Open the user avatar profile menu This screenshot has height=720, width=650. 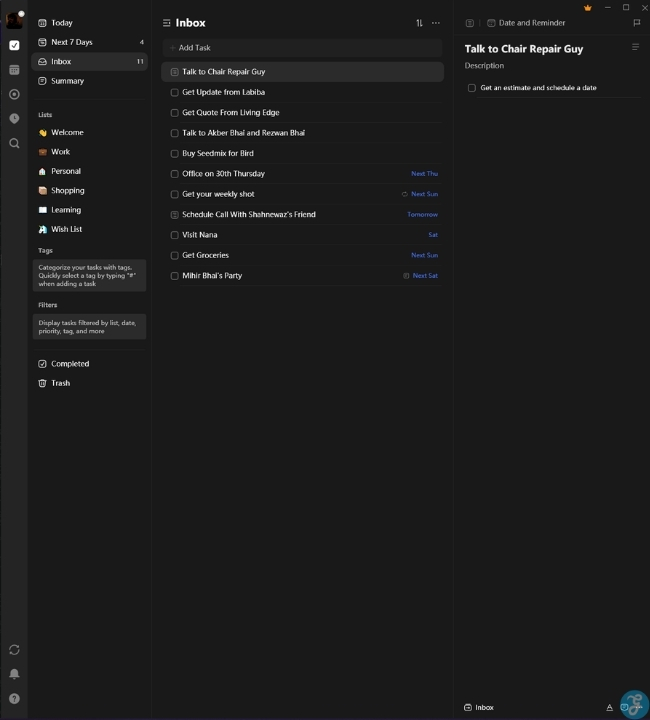pyautogui.click(x=14, y=20)
